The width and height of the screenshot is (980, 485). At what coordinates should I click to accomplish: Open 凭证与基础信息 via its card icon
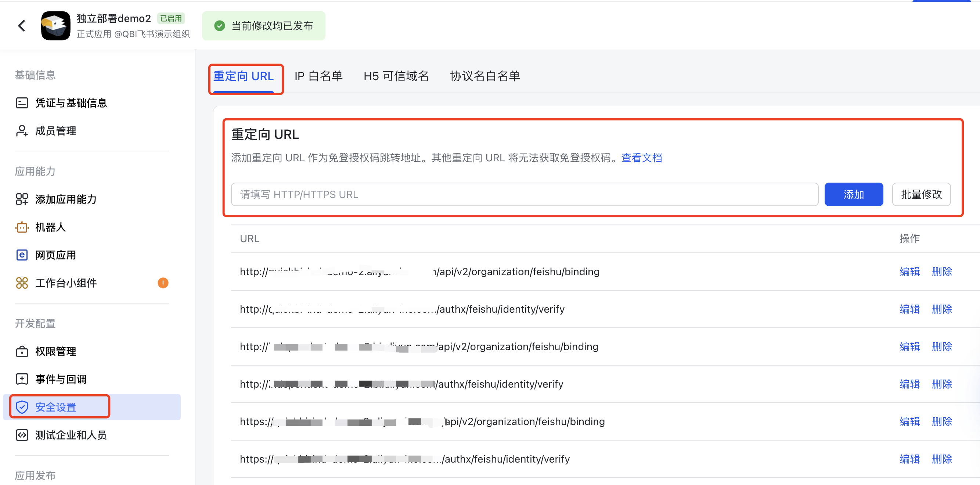22,103
